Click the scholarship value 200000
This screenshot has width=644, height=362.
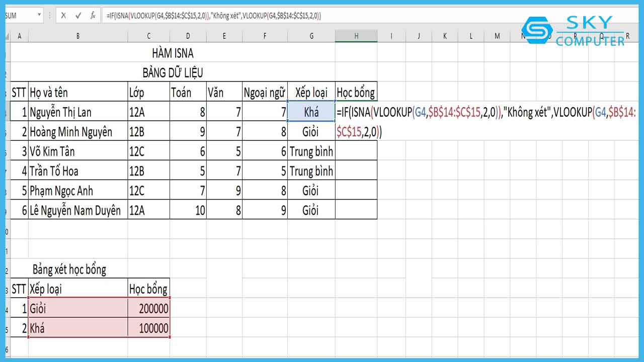pos(148,308)
